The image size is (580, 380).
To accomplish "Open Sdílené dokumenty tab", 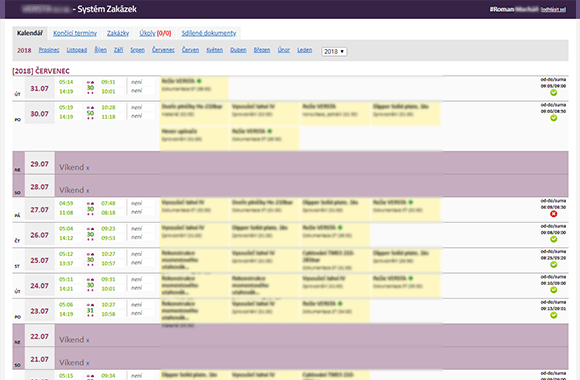I will [209, 33].
